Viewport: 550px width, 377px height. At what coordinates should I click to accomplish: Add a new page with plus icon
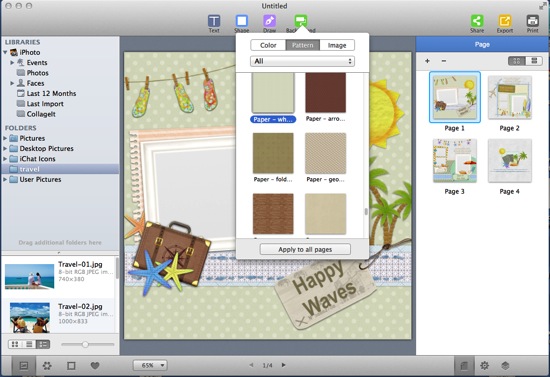427,61
